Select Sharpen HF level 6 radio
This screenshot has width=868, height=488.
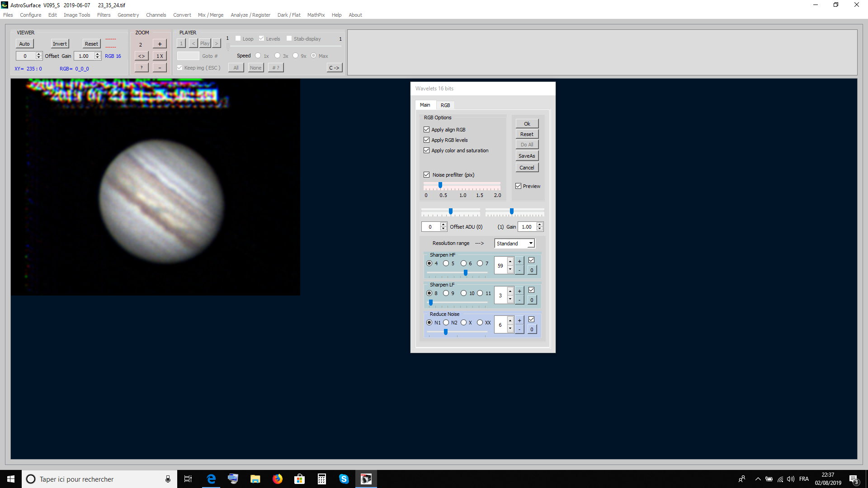point(463,263)
